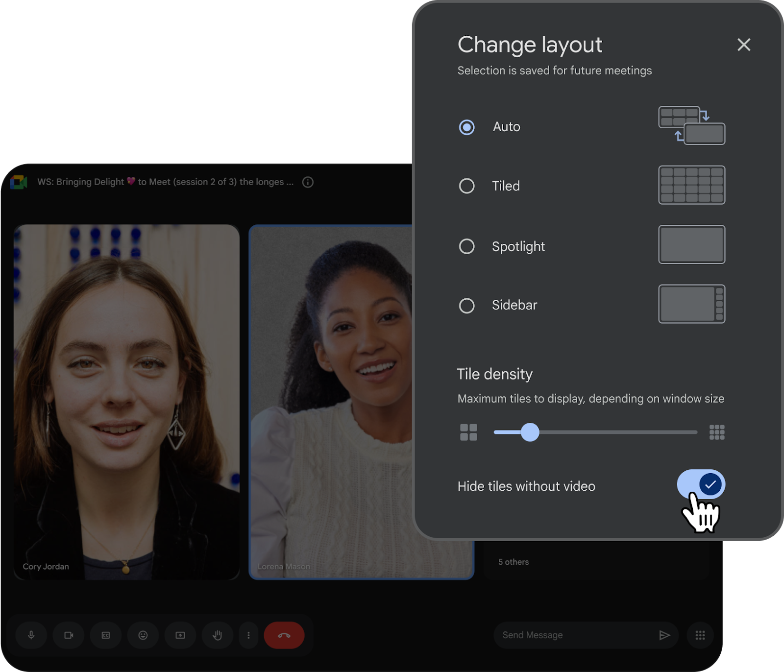Screen dimensions: 784x672
Task: Click the Present now screen share icon
Action: 180,635
